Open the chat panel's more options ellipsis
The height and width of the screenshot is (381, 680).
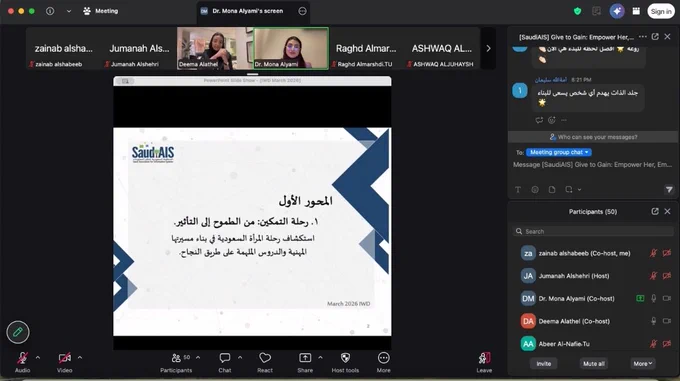pyautogui.click(x=643, y=37)
